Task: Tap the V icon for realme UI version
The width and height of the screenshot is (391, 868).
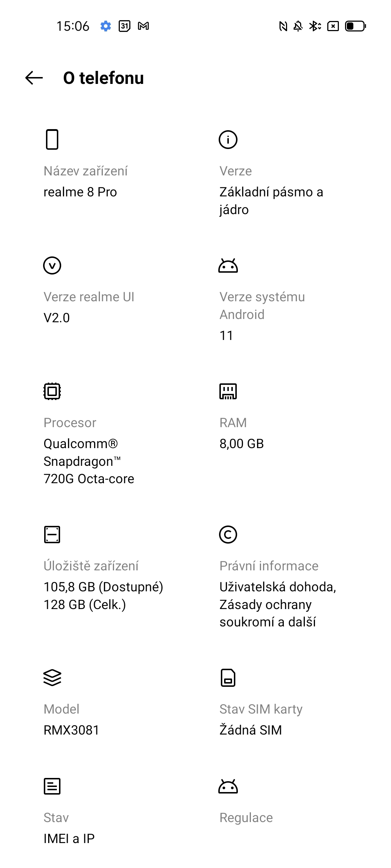Action: point(52,265)
